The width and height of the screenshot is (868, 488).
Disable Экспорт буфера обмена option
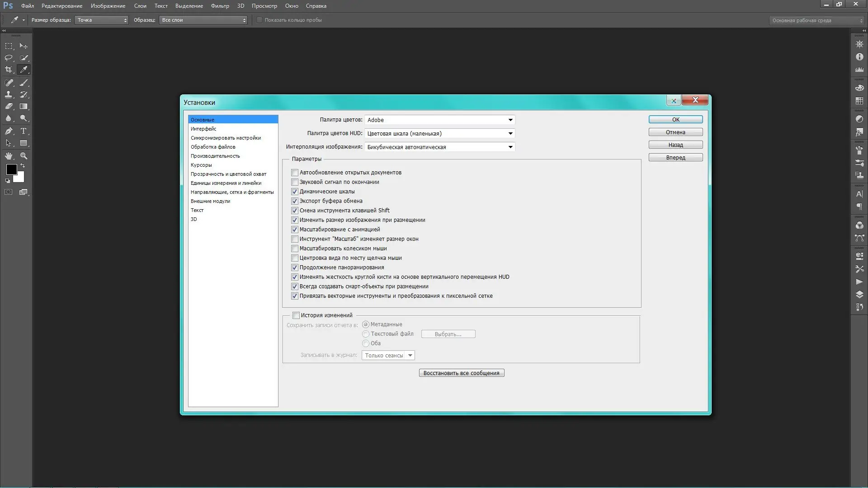pos(294,201)
